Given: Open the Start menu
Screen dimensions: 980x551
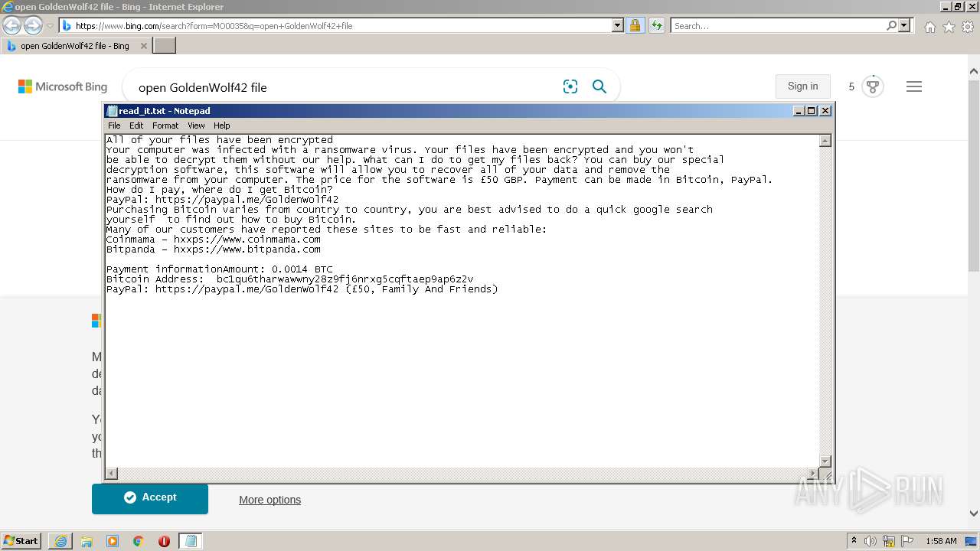Looking at the screenshot, I should pyautogui.click(x=21, y=541).
